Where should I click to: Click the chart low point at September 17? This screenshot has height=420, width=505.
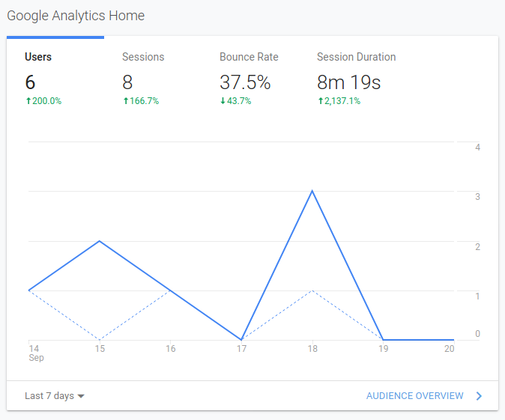point(241,340)
